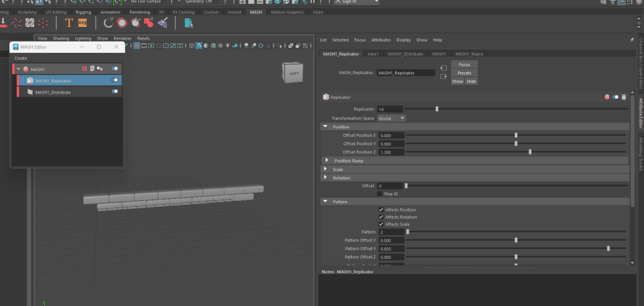Click the teal file import shelf icon
The width and height of the screenshot is (644, 306).
coord(188,23)
